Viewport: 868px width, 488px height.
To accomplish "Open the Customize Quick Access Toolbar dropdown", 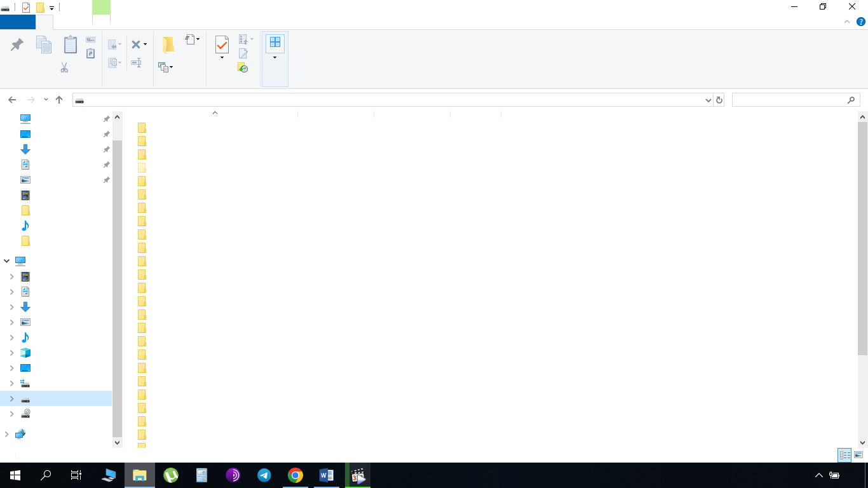I will 52,8.
